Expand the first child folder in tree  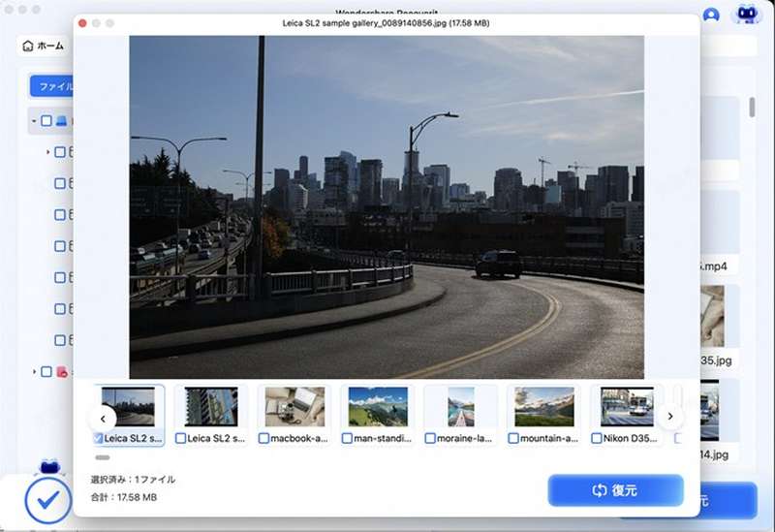pyautogui.click(x=47, y=152)
